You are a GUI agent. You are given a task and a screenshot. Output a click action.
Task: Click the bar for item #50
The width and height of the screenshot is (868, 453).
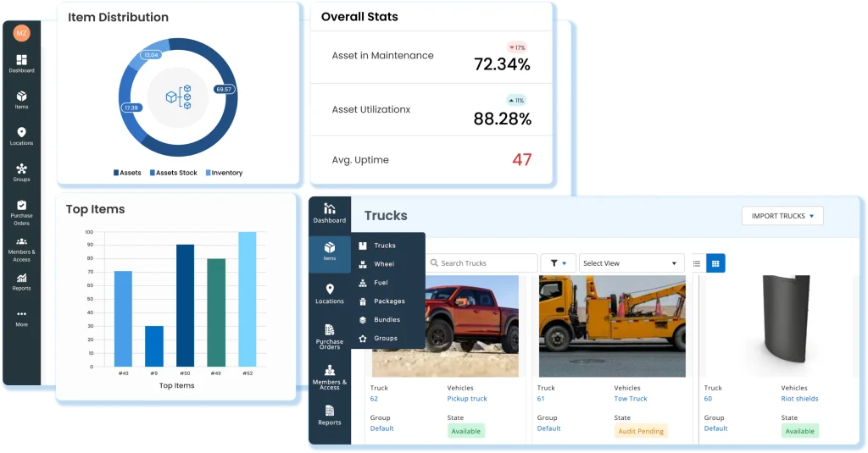click(x=185, y=306)
